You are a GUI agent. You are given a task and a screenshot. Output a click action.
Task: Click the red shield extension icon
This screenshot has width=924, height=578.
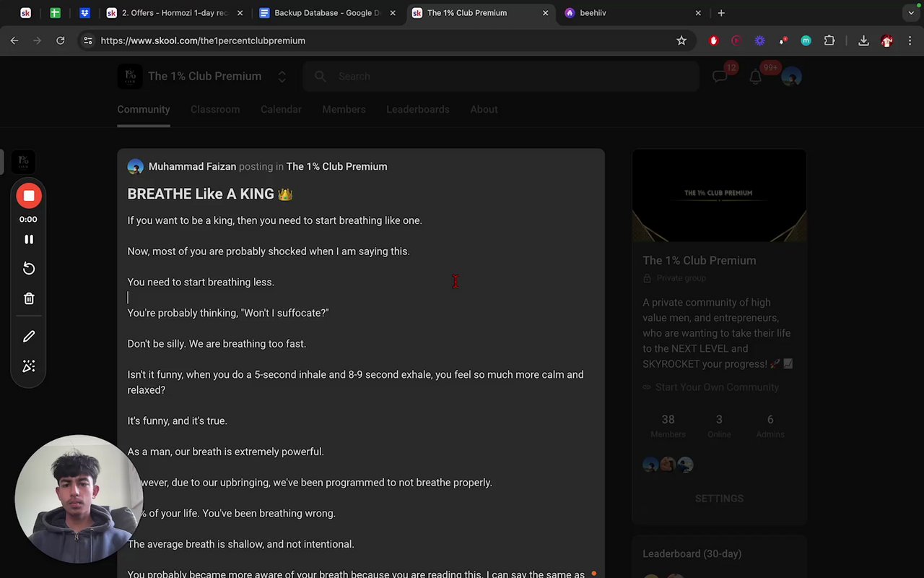click(x=714, y=40)
